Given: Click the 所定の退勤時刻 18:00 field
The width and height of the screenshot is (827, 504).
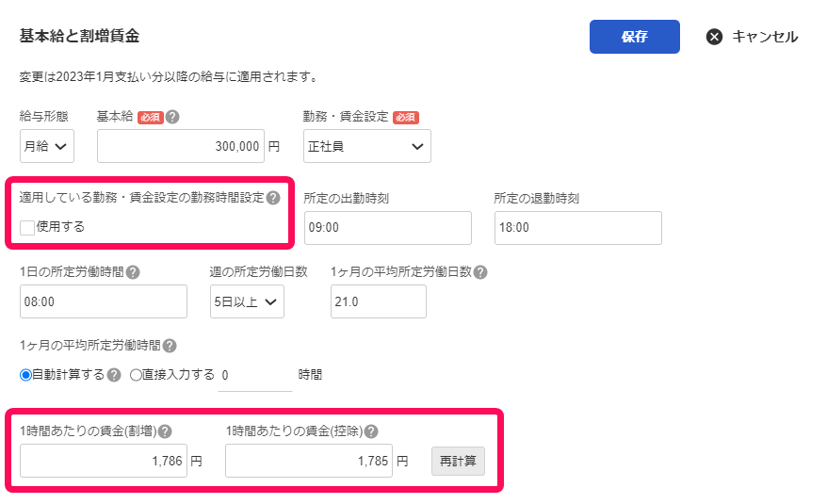Looking at the screenshot, I should (578, 227).
